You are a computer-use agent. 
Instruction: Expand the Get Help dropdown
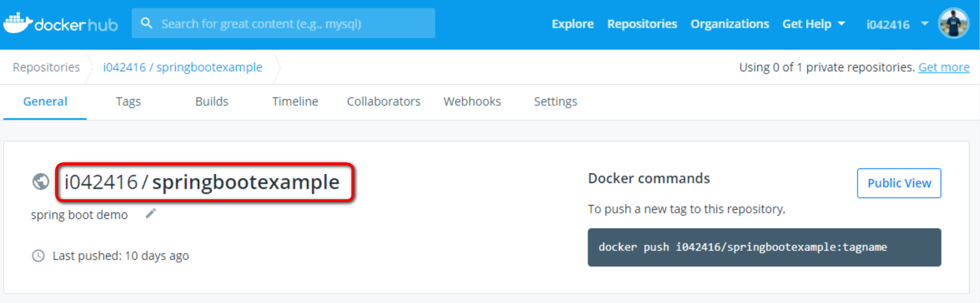point(813,24)
